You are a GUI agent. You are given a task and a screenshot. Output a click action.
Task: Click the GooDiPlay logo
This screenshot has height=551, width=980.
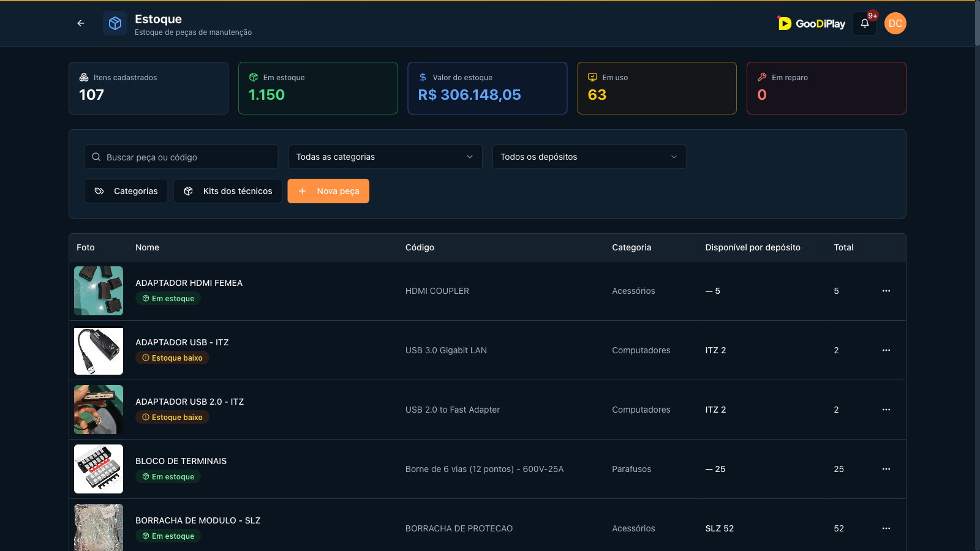pos(812,23)
